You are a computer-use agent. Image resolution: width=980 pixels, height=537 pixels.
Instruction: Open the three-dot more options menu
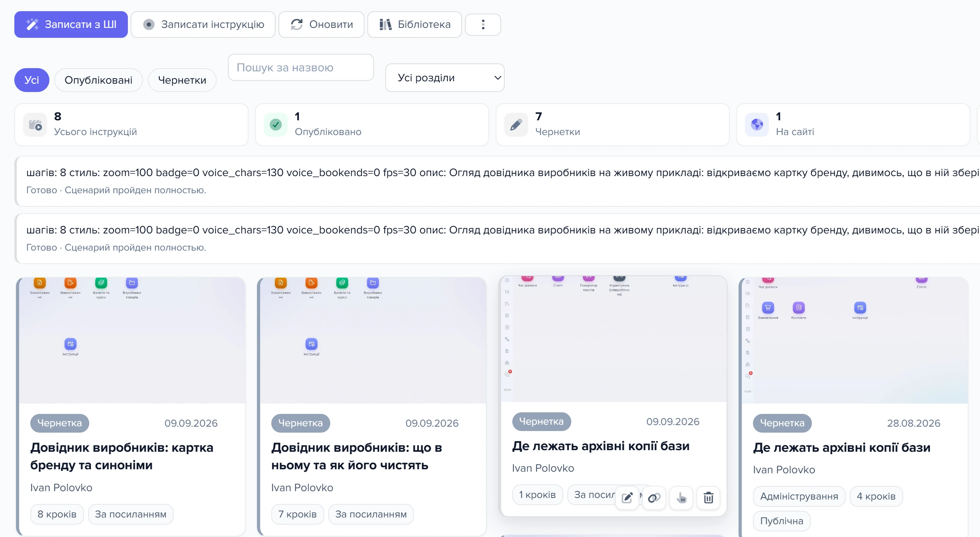coord(483,24)
